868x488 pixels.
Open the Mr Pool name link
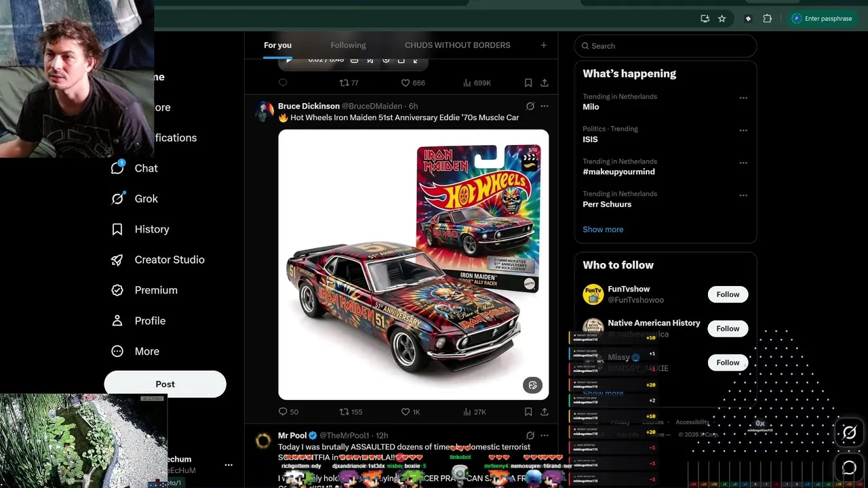point(292,435)
